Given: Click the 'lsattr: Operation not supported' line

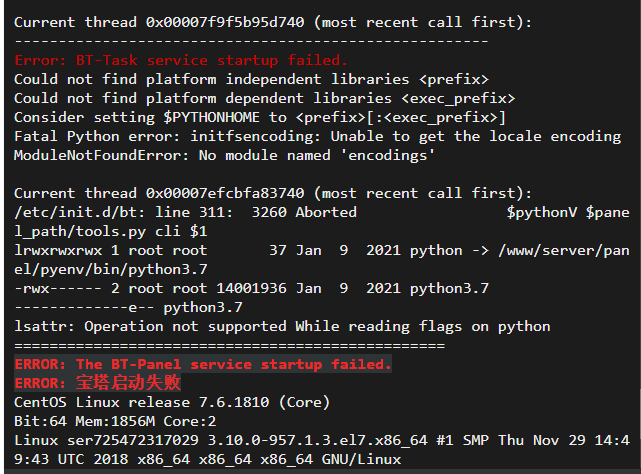Looking at the screenshot, I should click(x=282, y=327).
